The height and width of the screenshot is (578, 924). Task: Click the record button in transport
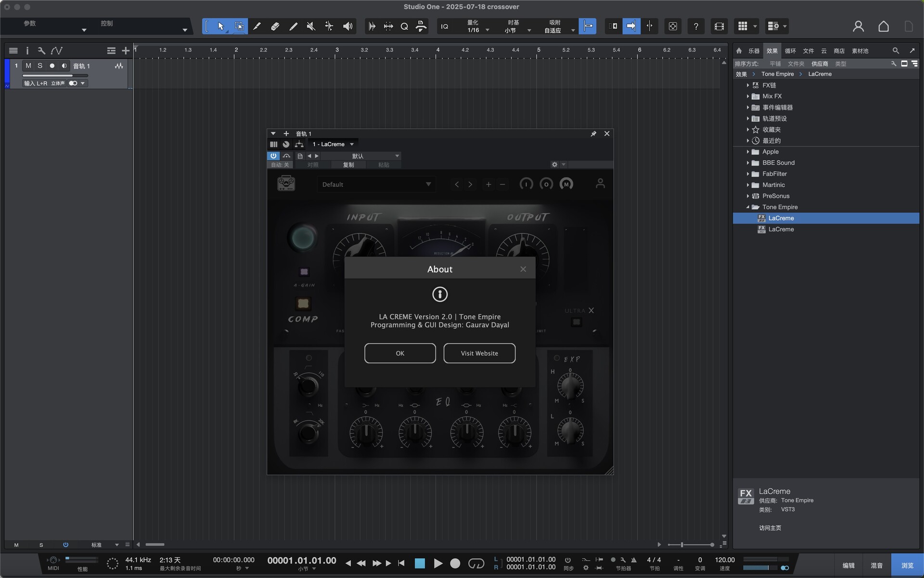pos(455,563)
